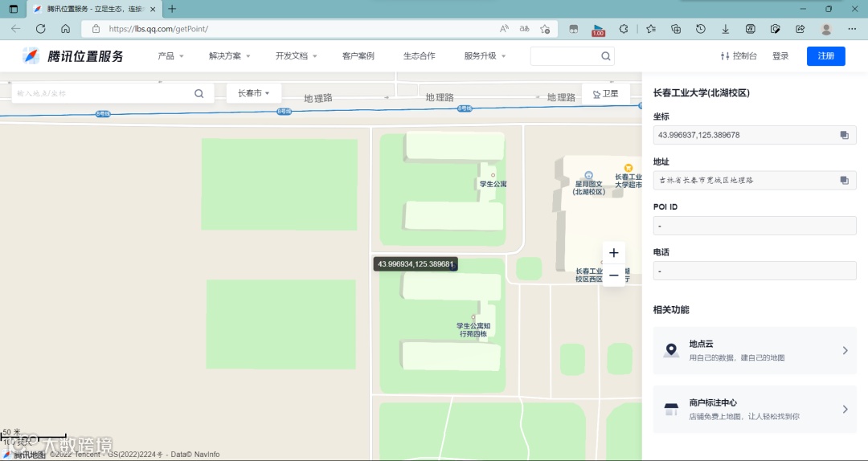Image resolution: width=868 pixels, height=461 pixels.
Task: Open the read aloud icon in address bar
Action: pos(504,29)
